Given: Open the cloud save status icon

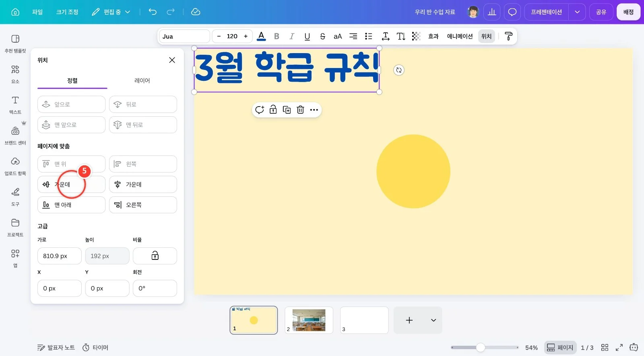Looking at the screenshot, I should 196,12.
